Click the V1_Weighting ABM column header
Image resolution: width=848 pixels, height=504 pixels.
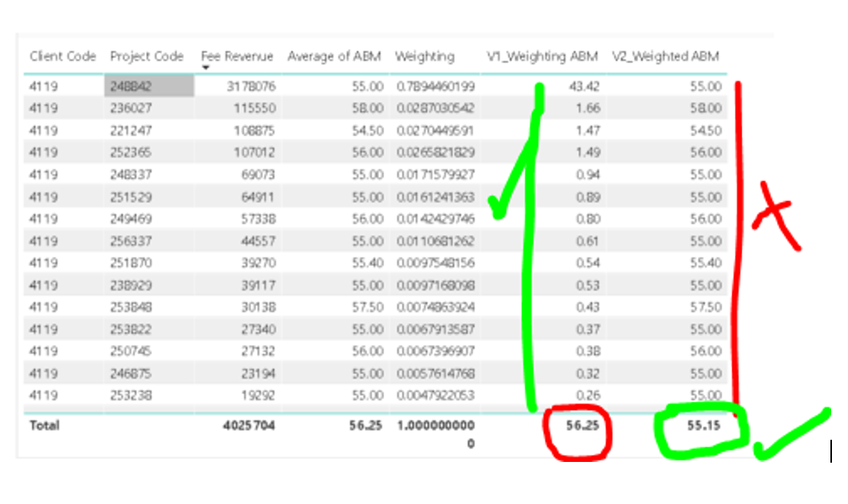(x=542, y=56)
